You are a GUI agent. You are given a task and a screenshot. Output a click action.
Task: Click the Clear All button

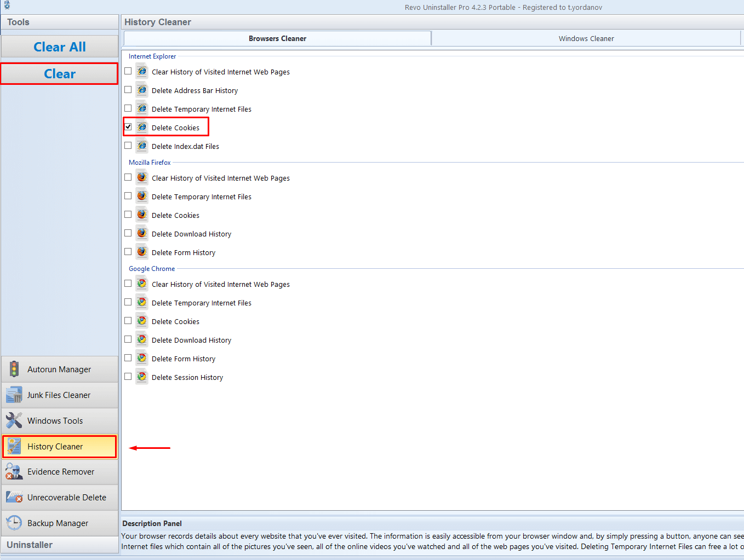click(x=60, y=47)
